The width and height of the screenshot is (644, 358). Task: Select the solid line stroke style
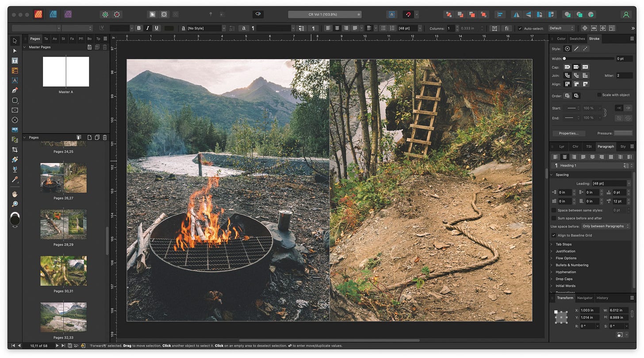pyautogui.click(x=576, y=49)
